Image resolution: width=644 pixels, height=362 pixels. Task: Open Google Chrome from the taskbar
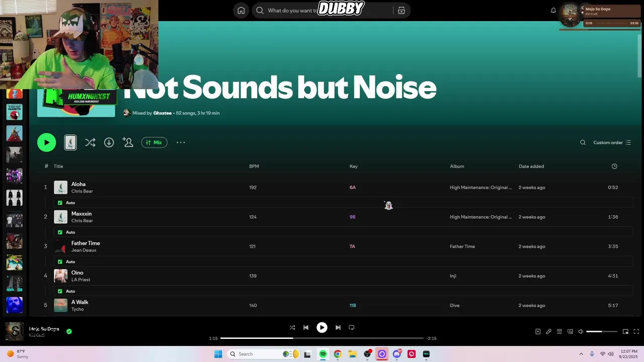coord(338,354)
